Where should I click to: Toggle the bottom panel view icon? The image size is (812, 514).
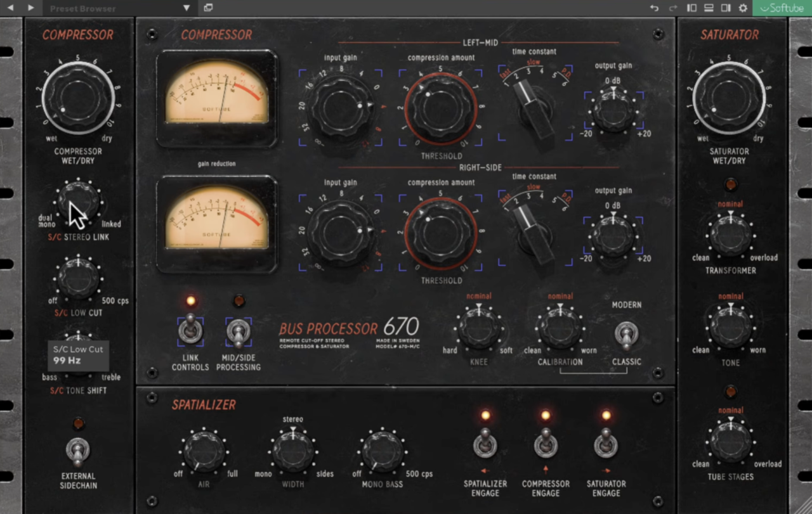pos(709,8)
